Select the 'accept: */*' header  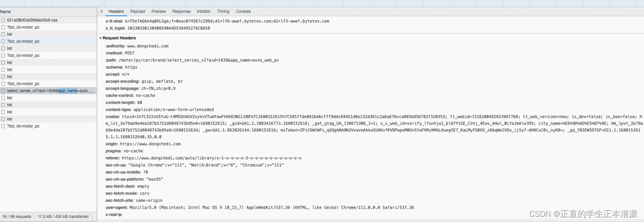[x=118, y=74]
